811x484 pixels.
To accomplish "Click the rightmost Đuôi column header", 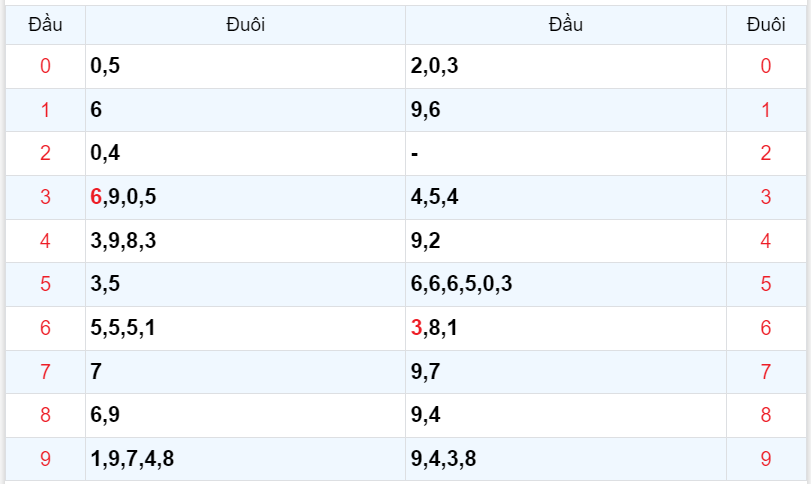I will coord(766,25).
